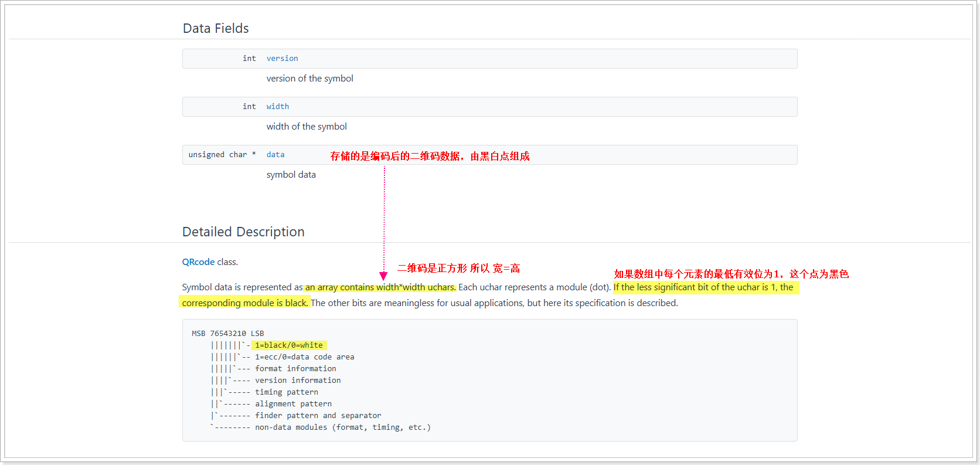Click the red Chinese annotation beside data field
This screenshot has height=465, width=980.
tap(430, 156)
